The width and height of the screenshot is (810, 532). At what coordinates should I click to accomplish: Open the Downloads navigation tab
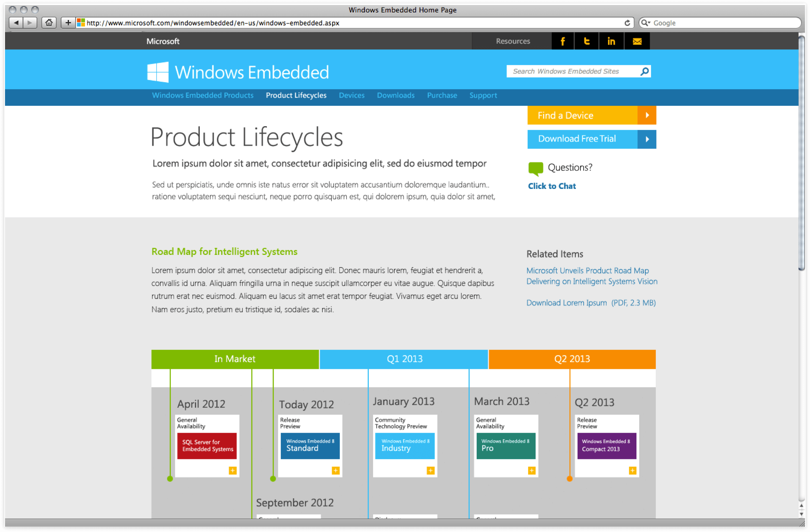coord(396,95)
